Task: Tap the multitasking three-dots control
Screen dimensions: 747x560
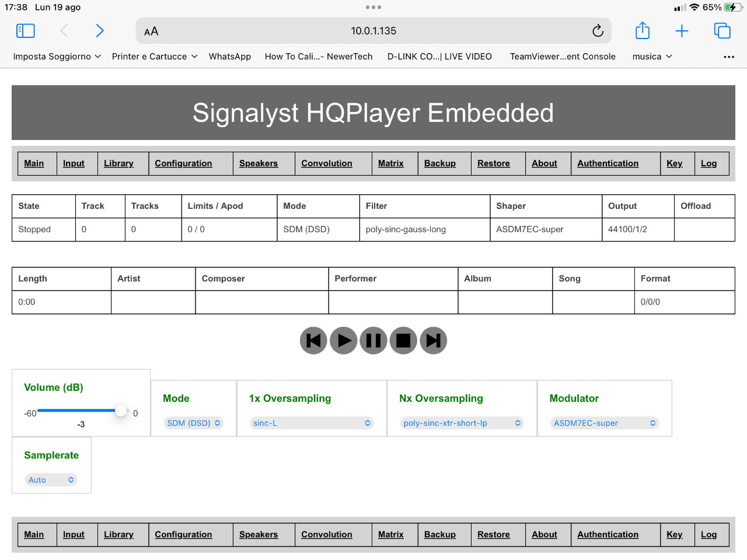Action: 373,7
